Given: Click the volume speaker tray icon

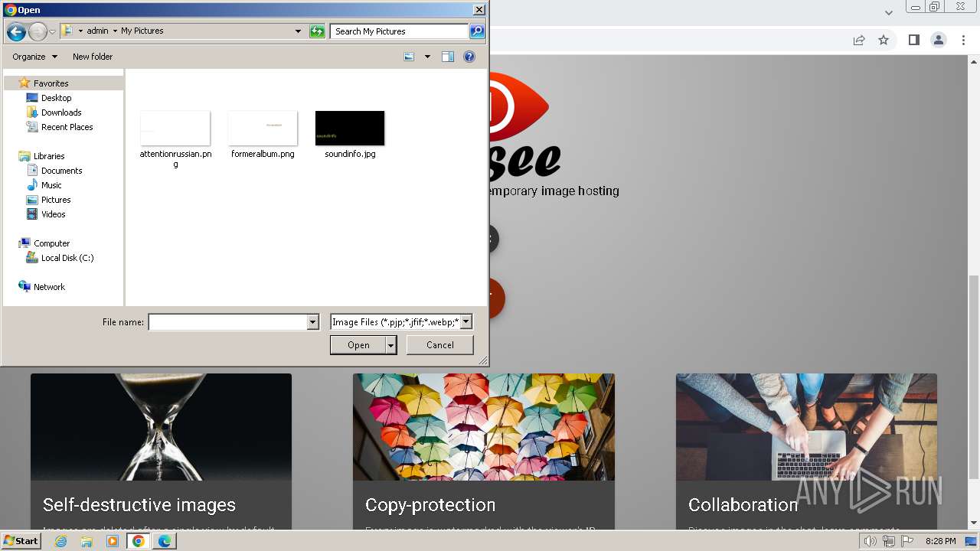Looking at the screenshot, I should [x=870, y=541].
